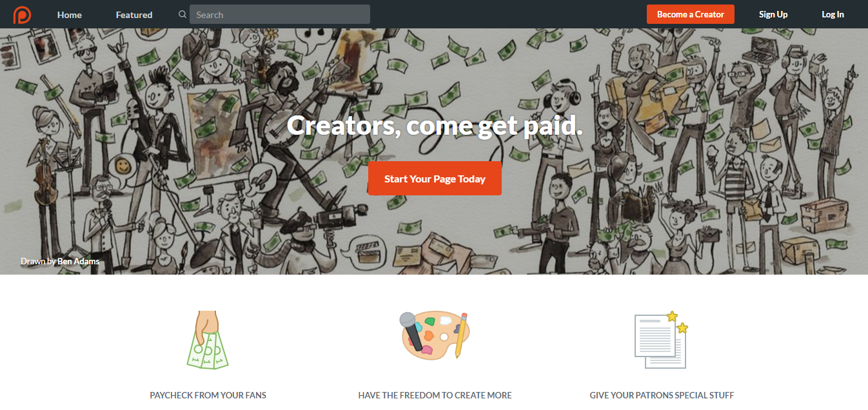The image size is (868, 410).
Task: Click the Creators, come get paid headline
Action: point(435,125)
